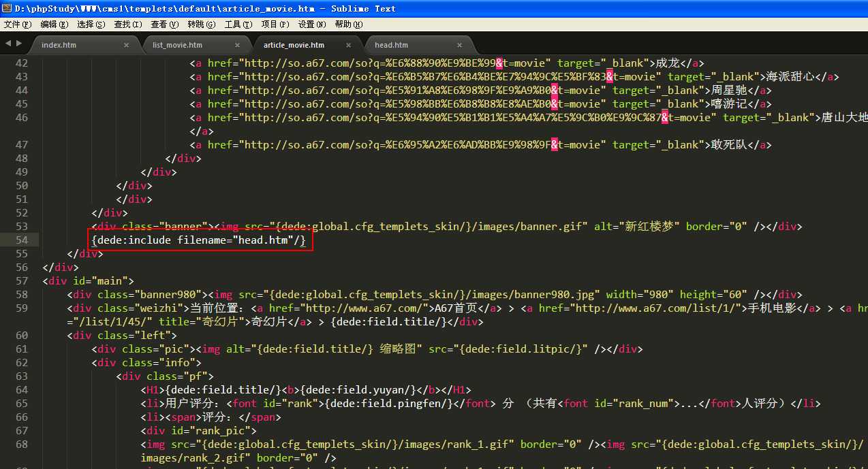Click the div class="pf" tag
This screenshot has height=469, width=868.
(165, 376)
